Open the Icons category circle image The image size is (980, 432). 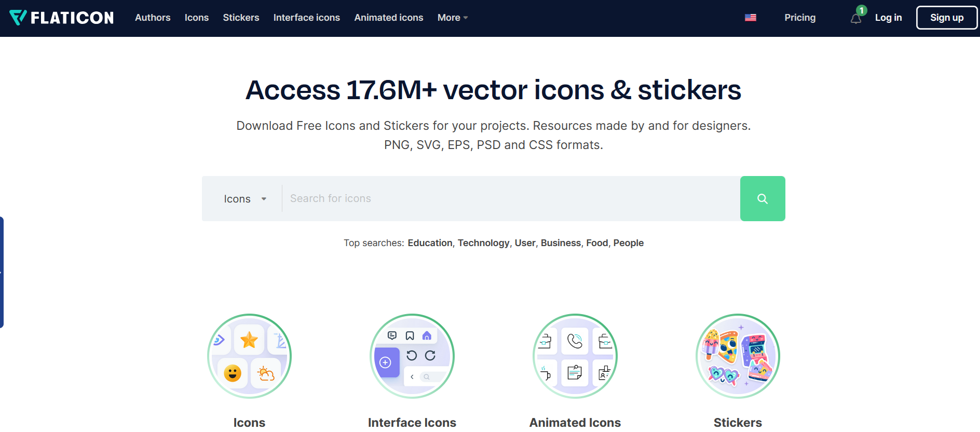249,356
